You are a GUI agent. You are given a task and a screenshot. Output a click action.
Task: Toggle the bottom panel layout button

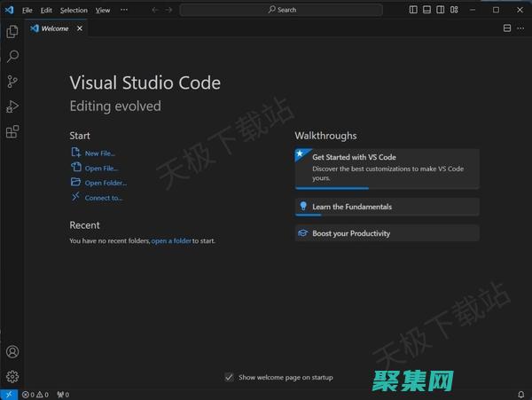(427, 10)
